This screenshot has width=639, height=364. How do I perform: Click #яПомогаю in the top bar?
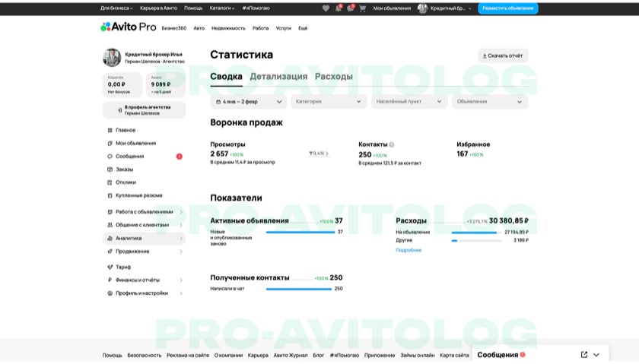[x=256, y=8]
